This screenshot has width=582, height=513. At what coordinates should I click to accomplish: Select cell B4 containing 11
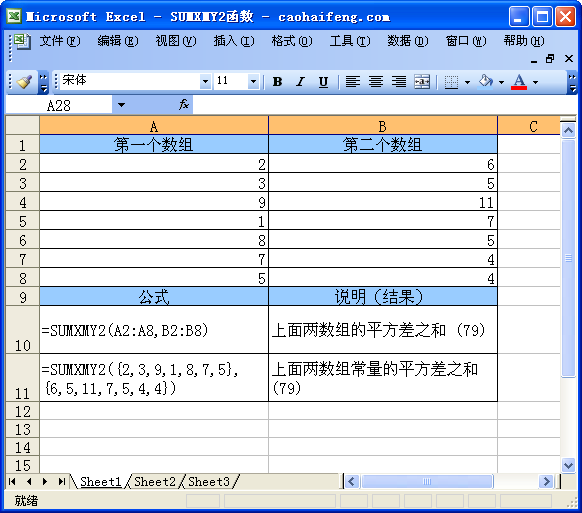pyautogui.click(x=383, y=202)
